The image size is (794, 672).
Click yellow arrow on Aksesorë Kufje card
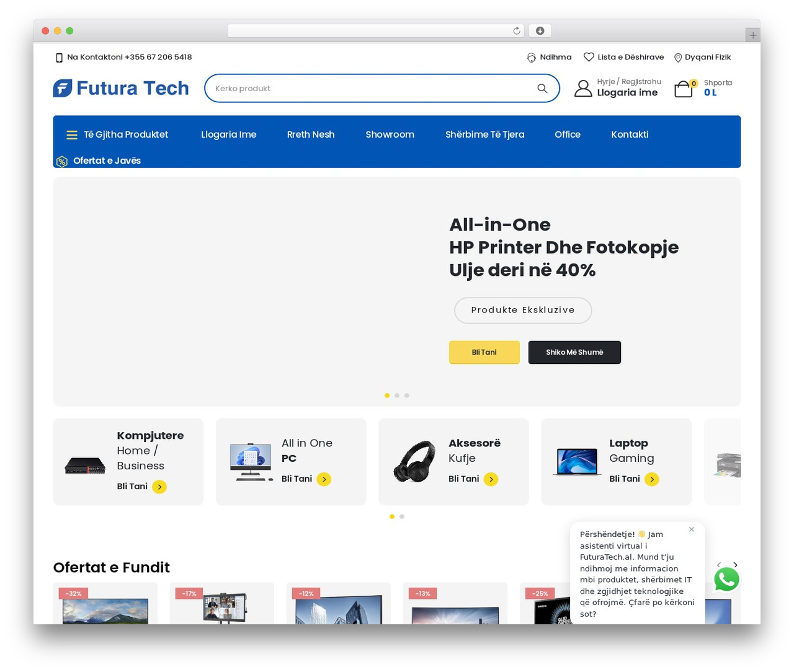(491, 479)
